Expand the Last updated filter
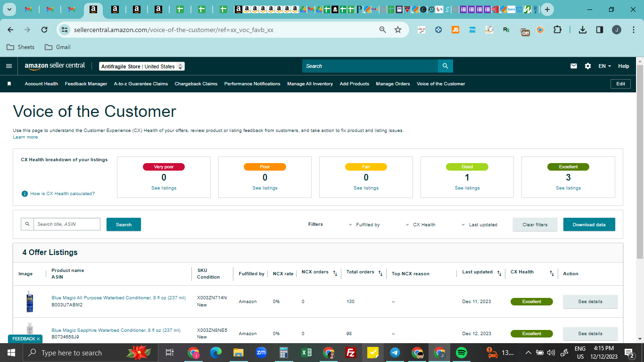The height and width of the screenshot is (362, 644). coord(479,225)
